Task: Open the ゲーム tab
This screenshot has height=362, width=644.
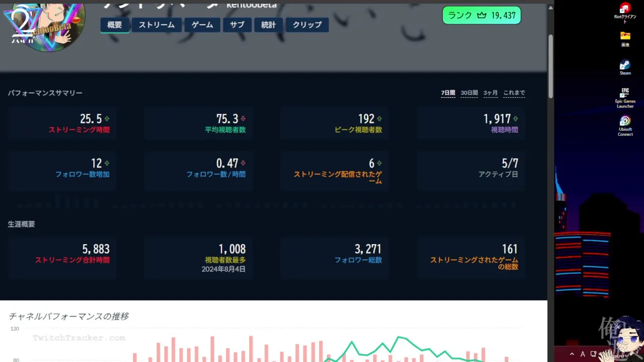Action: pyautogui.click(x=202, y=25)
